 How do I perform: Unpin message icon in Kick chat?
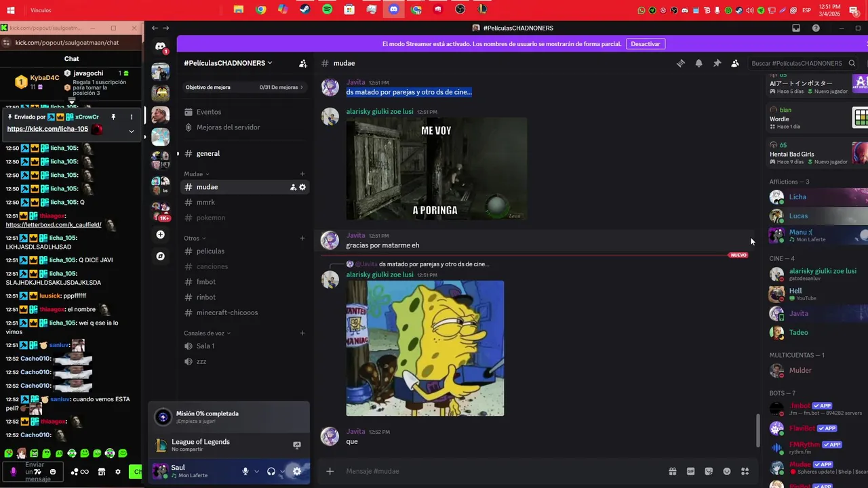(x=113, y=117)
